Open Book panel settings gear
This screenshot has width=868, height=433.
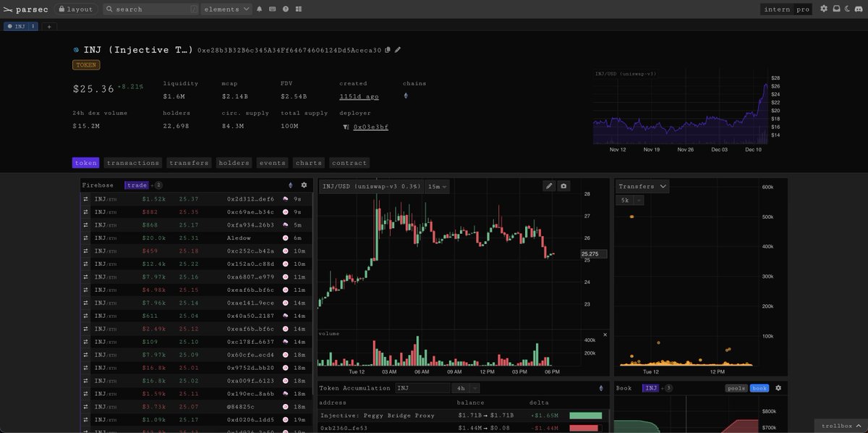coord(778,388)
